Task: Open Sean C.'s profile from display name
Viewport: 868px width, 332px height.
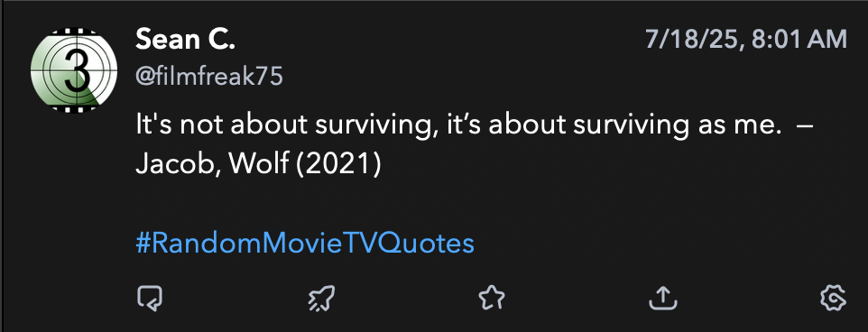Action: point(186,40)
